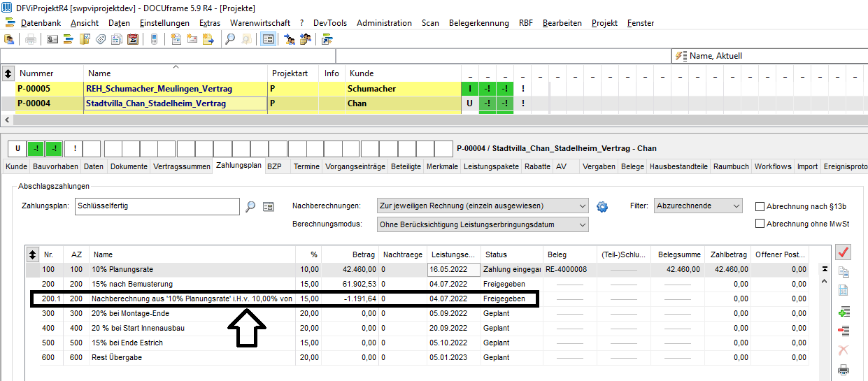Sort payments by Status column header

coord(511,254)
